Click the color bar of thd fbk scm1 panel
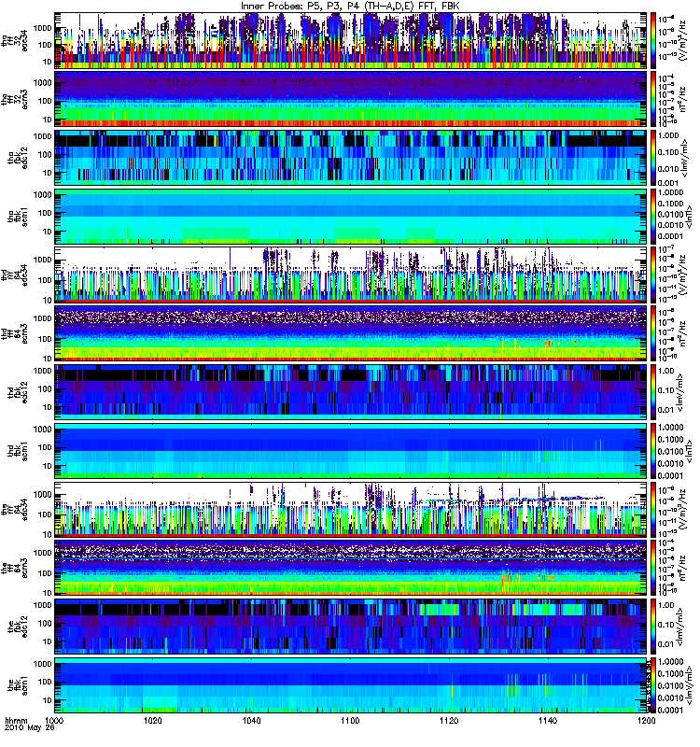Image resolution: width=700 pixels, height=747 pixels. point(653,450)
